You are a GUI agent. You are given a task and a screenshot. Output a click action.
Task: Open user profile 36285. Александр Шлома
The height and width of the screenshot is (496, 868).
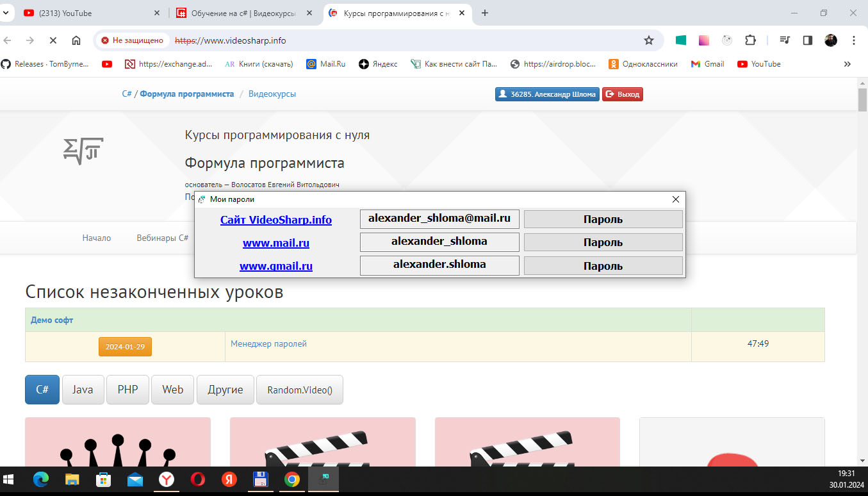[547, 94]
